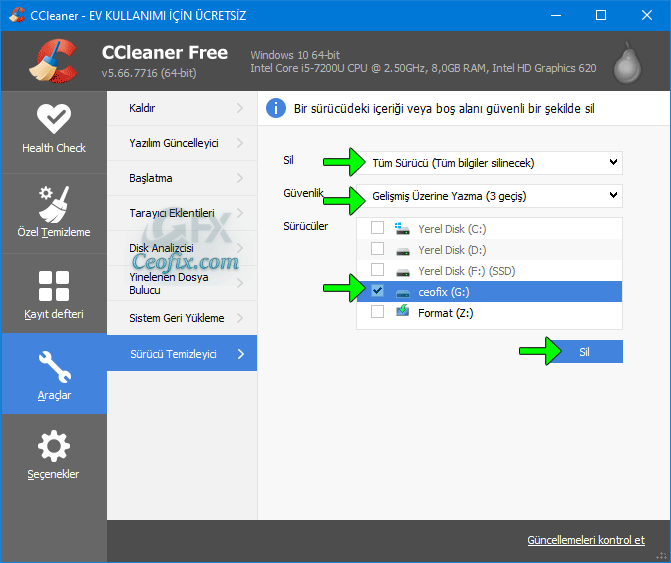
Task: Open Yinelenen Dosya Bulucu tool
Action: 182,283
